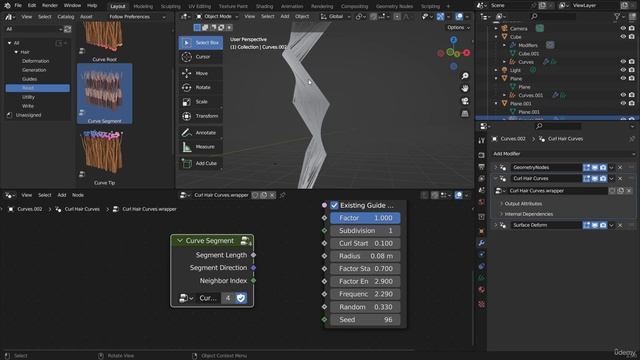Select the Select Box tool

point(201,42)
